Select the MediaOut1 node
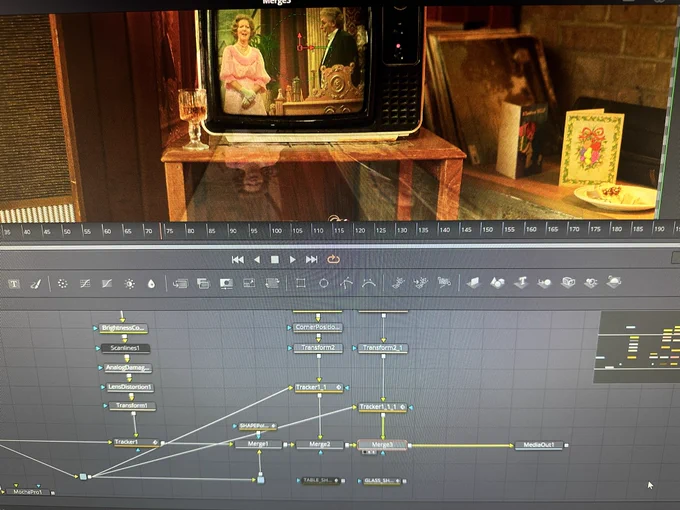 click(x=539, y=445)
